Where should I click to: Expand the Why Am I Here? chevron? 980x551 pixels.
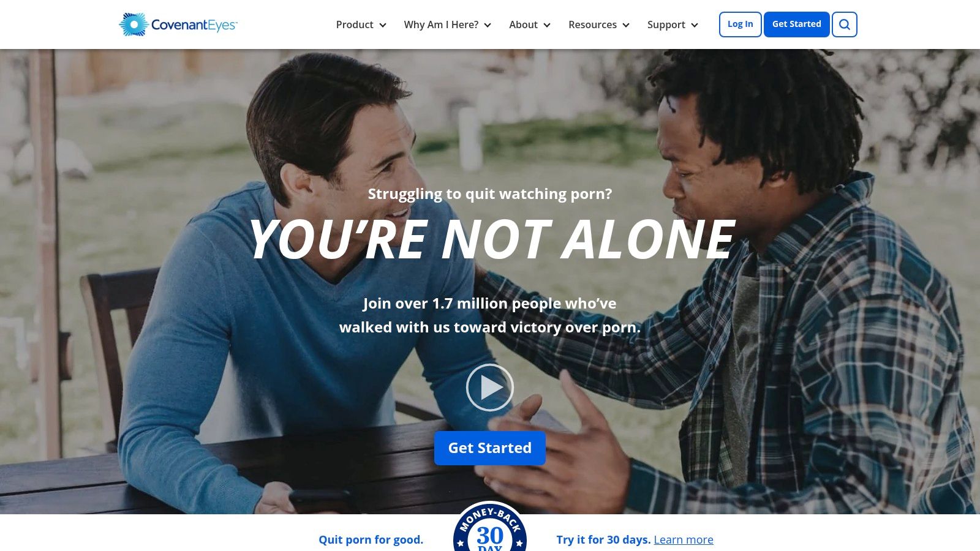click(x=488, y=25)
